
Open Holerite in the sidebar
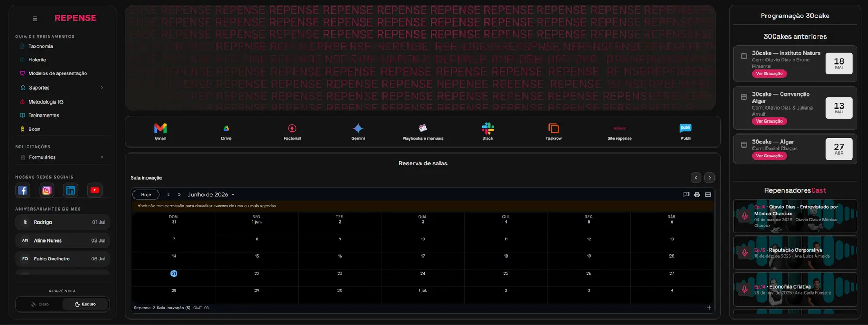click(37, 60)
